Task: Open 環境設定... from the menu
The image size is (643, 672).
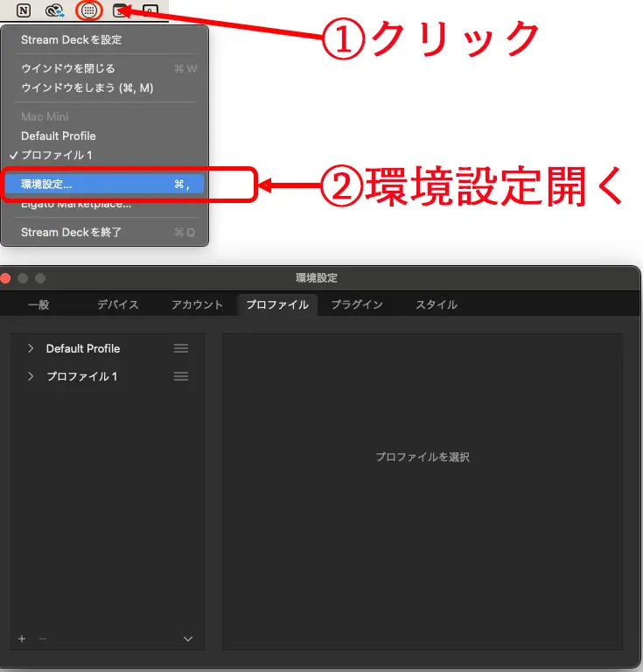Action: pyautogui.click(x=104, y=185)
